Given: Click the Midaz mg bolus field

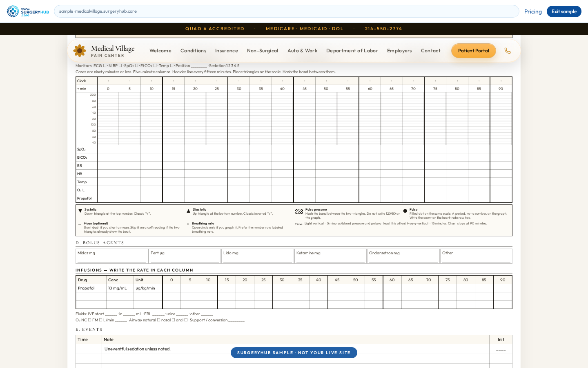Looking at the screenshot, I should 112,256.
